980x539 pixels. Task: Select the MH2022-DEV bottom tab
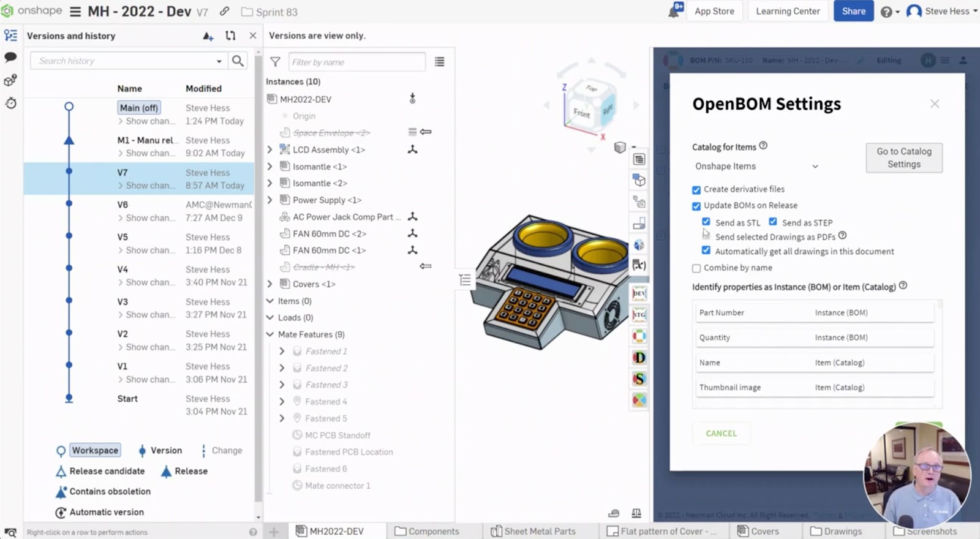pos(330,531)
